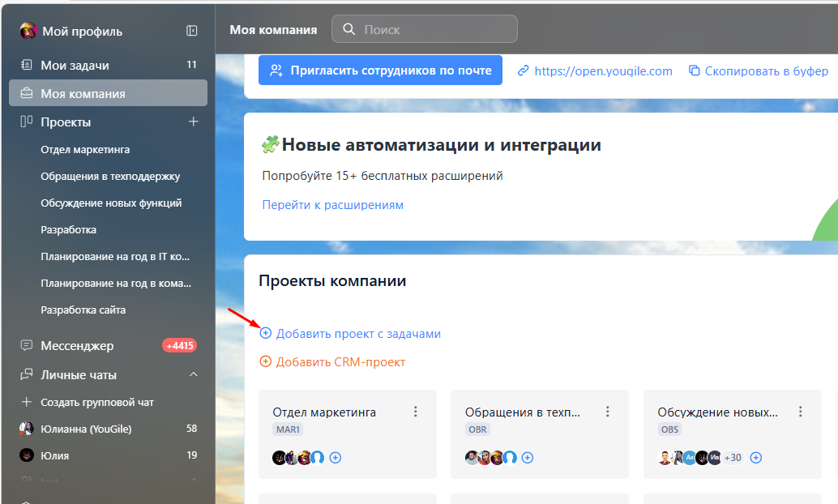The width and height of the screenshot is (838, 504).
Task: Click the plus icon next to 'Проекты'
Action: (194, 120)
